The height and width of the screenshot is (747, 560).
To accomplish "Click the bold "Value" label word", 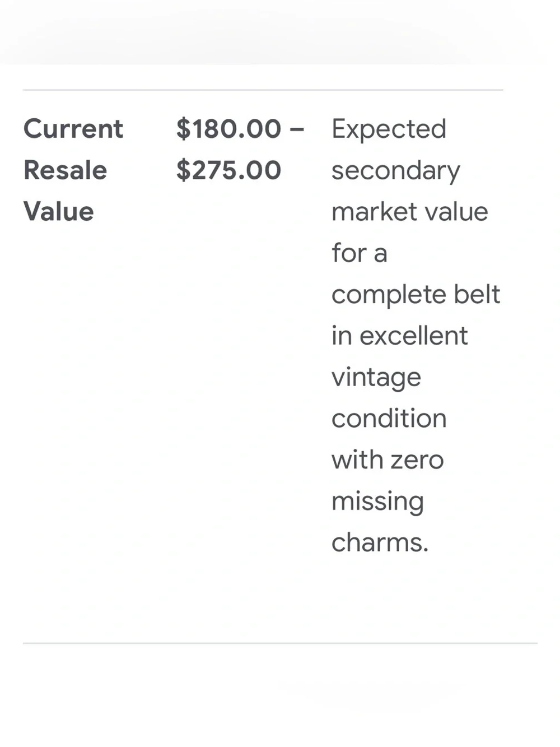I will pos(59,212).
